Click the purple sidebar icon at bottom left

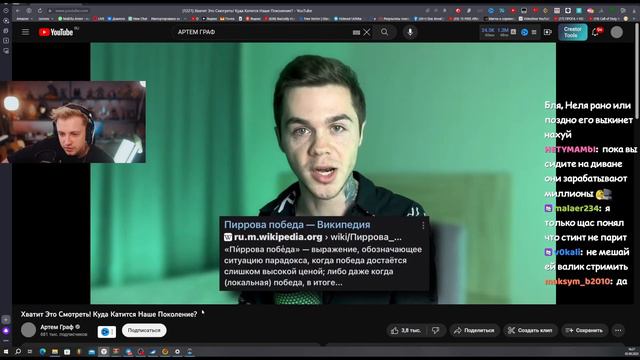click(6, 331)
